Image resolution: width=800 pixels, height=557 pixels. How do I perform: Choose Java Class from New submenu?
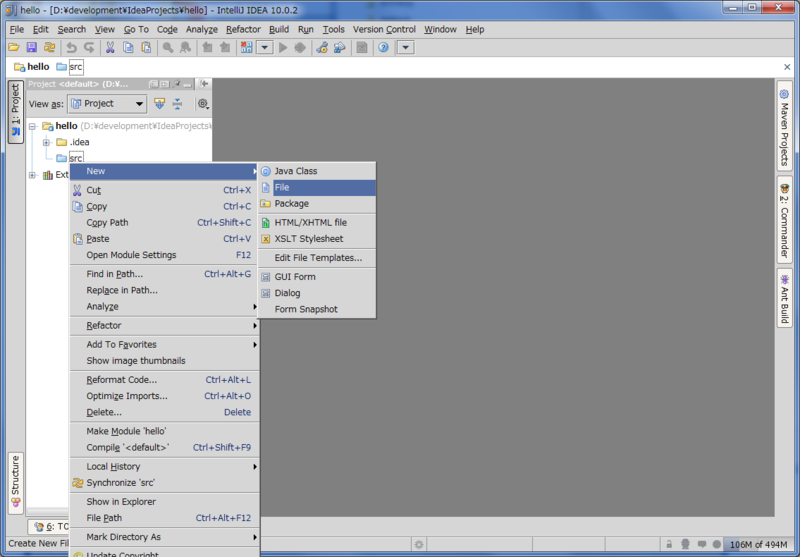[x=317, y=171]
